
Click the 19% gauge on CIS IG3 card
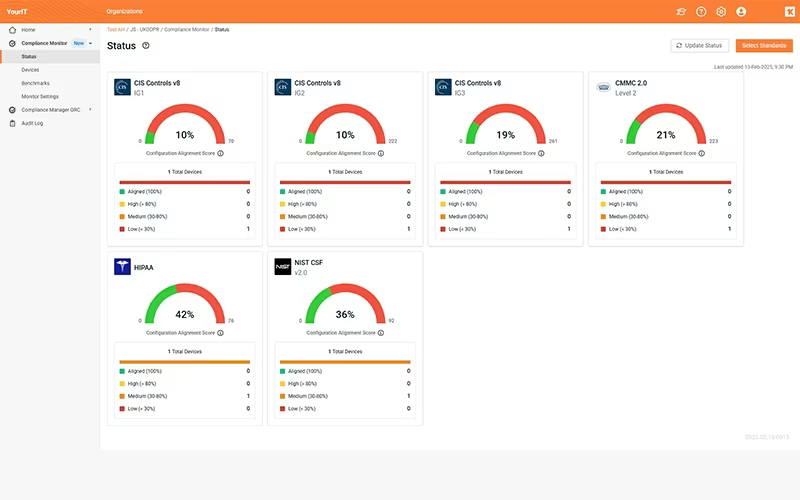(506, 124)
